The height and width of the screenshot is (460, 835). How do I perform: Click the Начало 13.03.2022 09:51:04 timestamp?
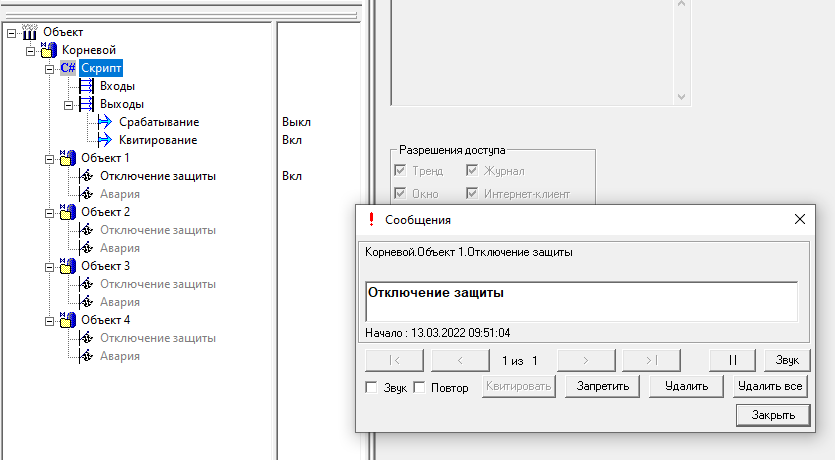(437, 333)
